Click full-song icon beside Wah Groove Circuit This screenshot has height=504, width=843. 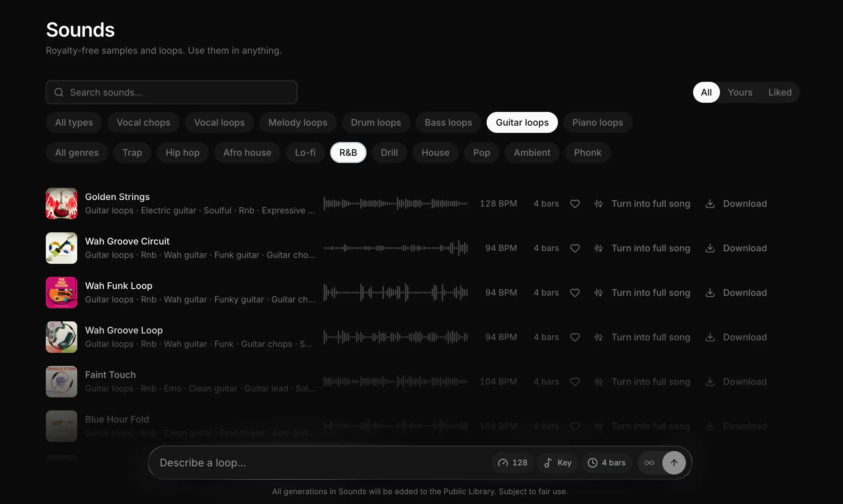[599, 248]
